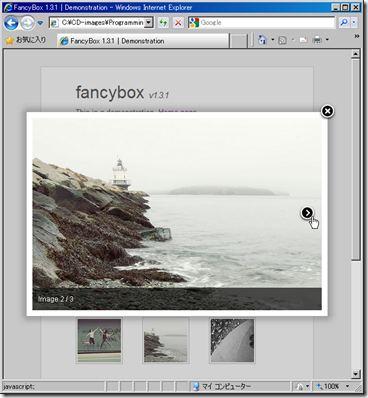
Task: Click the displayed lighthouse photo
Action: (177, 213)
